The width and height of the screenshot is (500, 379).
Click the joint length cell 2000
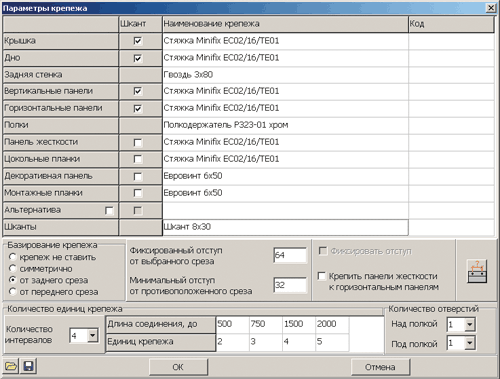(332, 325)
